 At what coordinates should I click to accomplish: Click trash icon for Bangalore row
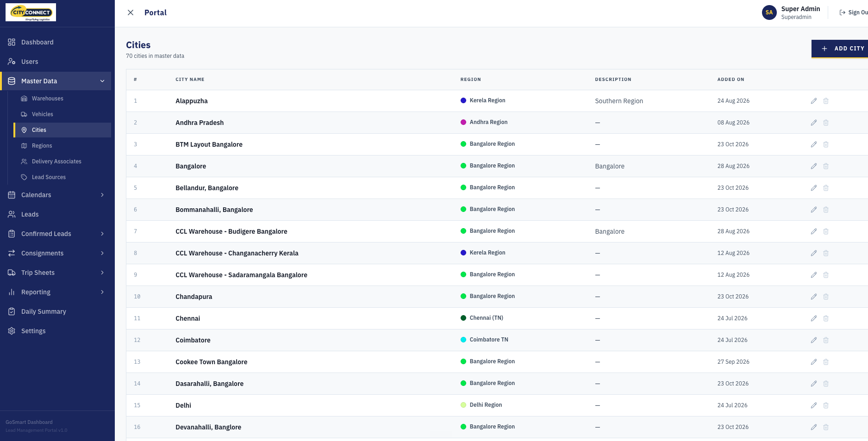click(826, 166)
